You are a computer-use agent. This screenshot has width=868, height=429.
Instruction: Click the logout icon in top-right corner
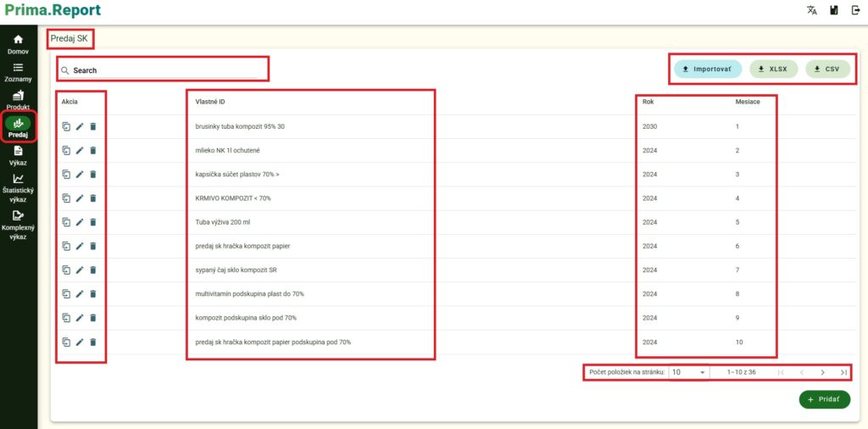(x=855, y=10)
